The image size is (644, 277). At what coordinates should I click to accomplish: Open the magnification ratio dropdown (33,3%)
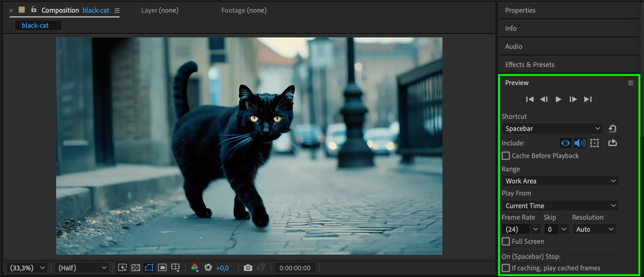tap(27, 268)
